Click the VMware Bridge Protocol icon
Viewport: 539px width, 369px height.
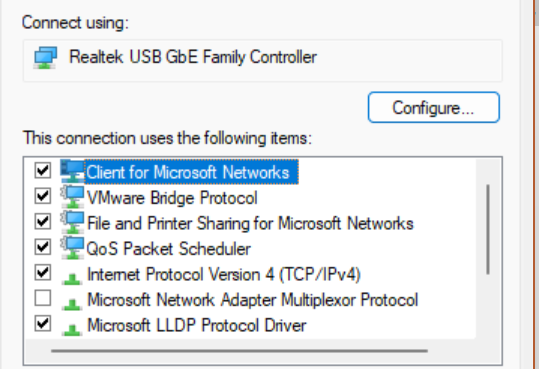pos(72,197)
